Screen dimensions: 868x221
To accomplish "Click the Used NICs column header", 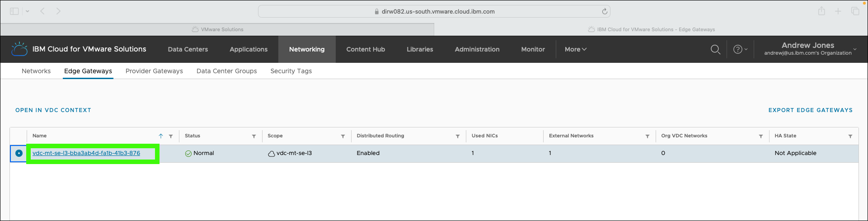I will tap(485, 136).
